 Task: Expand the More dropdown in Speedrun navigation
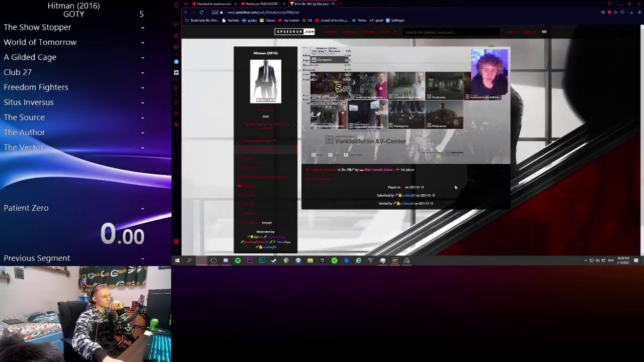[x=387, y=32]
